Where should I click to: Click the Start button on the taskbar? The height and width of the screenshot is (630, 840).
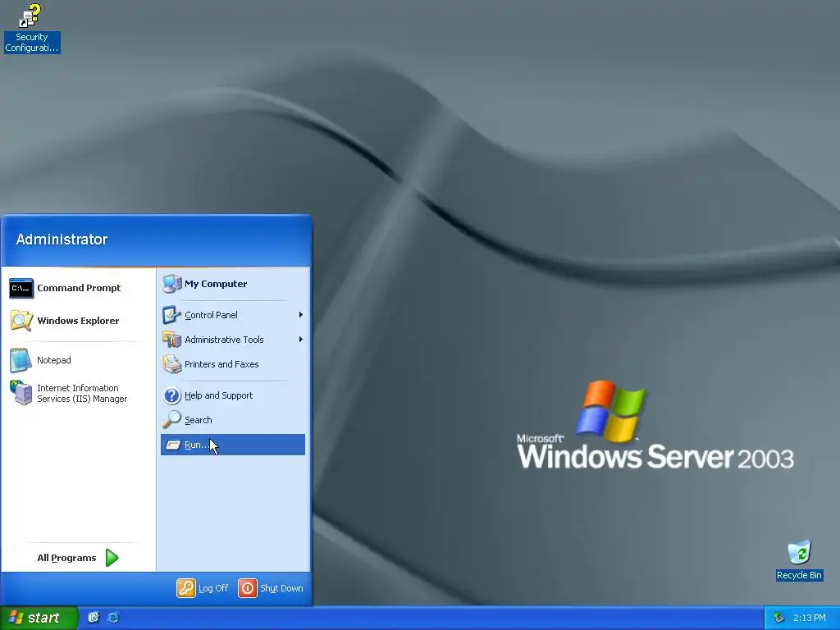39,618
